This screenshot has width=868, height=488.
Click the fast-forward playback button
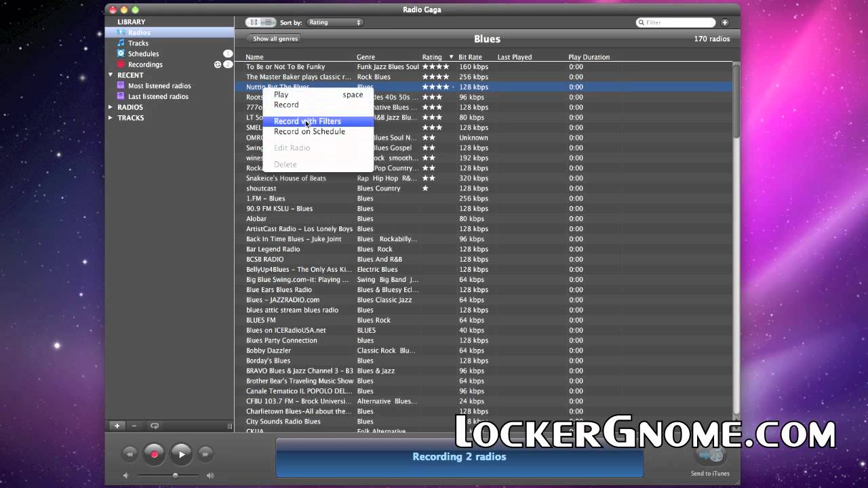205,454
